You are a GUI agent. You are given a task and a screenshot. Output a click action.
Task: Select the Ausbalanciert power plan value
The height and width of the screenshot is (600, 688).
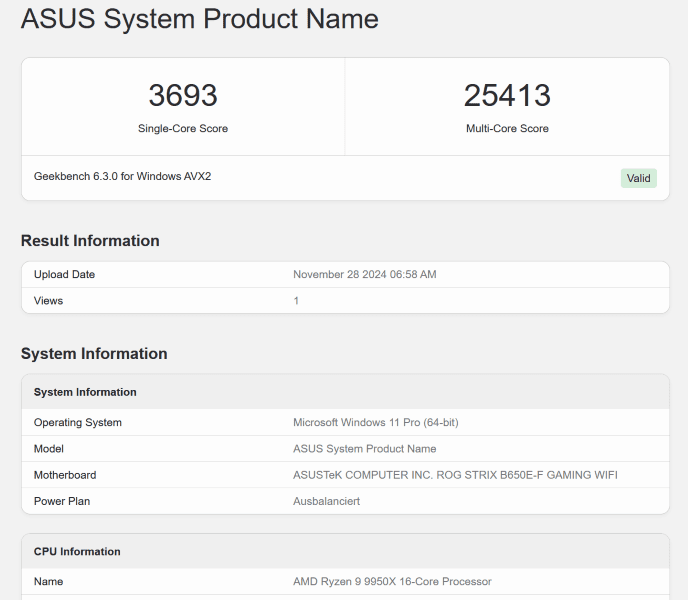326,501
